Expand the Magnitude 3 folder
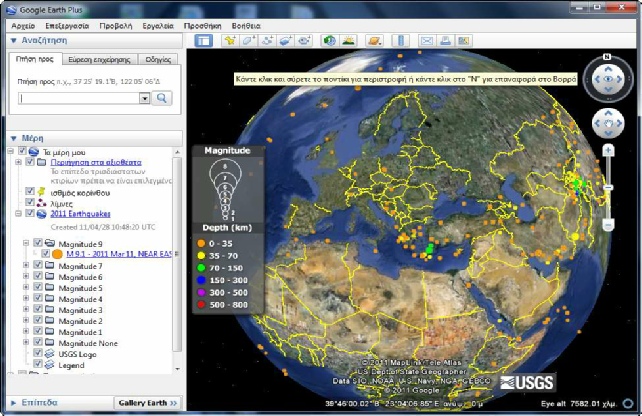642x416 pixels. click(26, 309)
